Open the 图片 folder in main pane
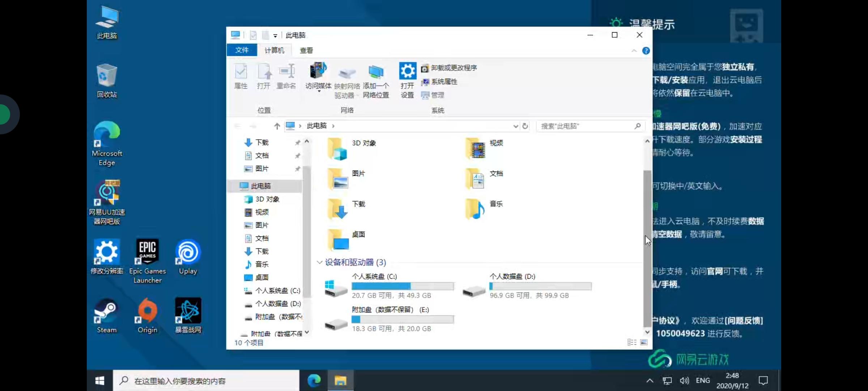868x391 pixels. pos(346,179)
